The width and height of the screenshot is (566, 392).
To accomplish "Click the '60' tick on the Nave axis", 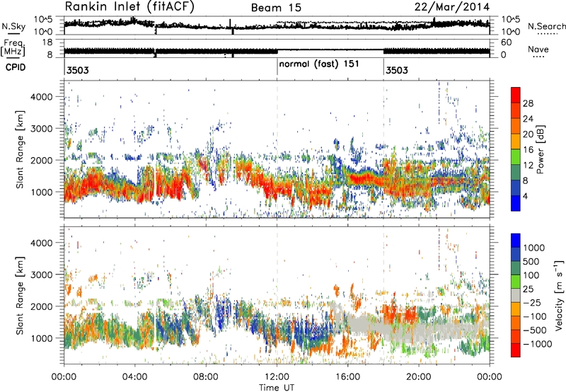I will (506, 42).
